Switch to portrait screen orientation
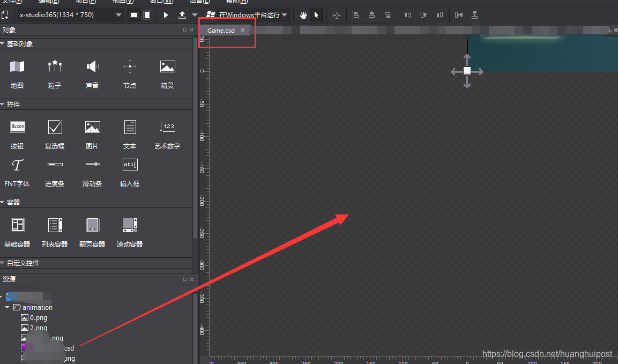 tap(147, 15)
